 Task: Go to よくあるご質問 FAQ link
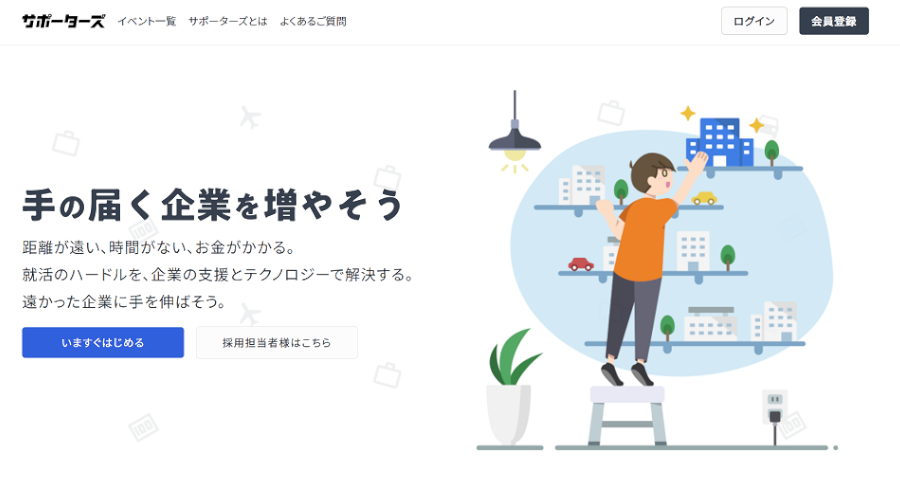pos(313,21)
